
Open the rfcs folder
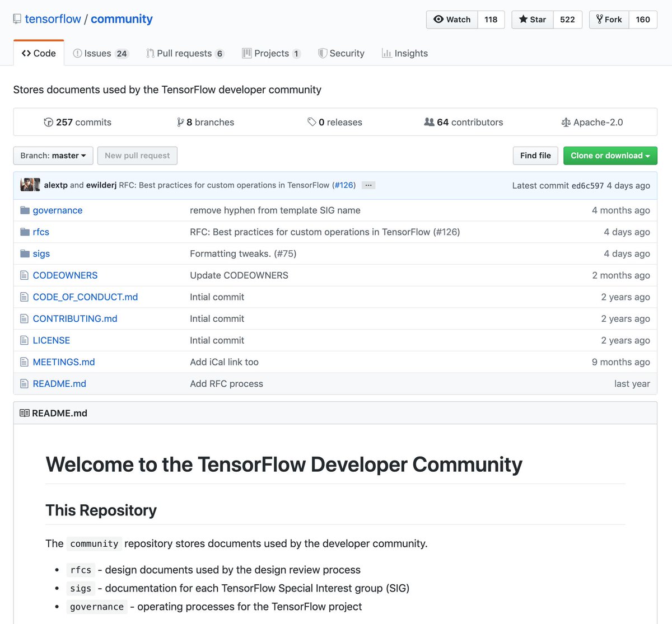(x=41, y=232)
